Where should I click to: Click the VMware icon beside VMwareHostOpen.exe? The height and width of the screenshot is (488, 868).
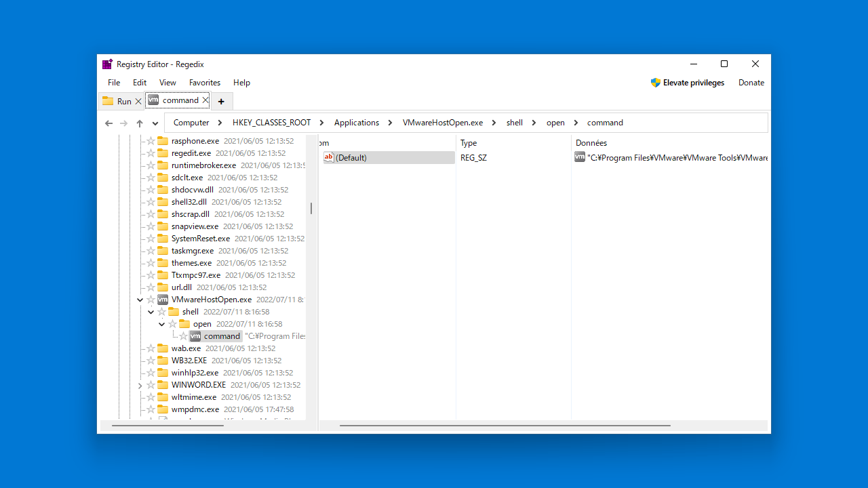(163, 300)
